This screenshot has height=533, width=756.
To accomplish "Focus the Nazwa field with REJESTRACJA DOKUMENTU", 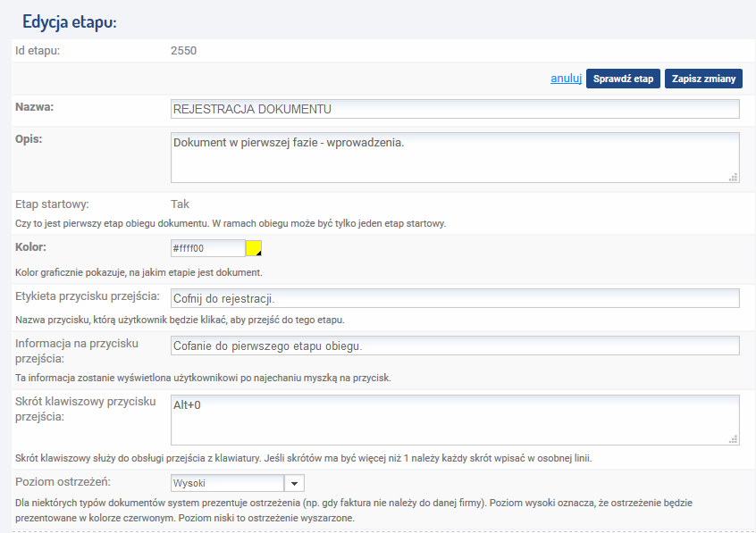I will [455, 109].
